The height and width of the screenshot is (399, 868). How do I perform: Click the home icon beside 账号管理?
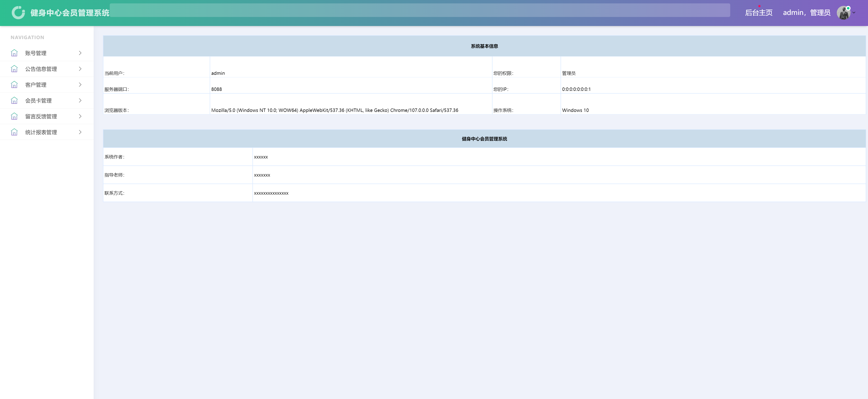click(x=14, y=53)
